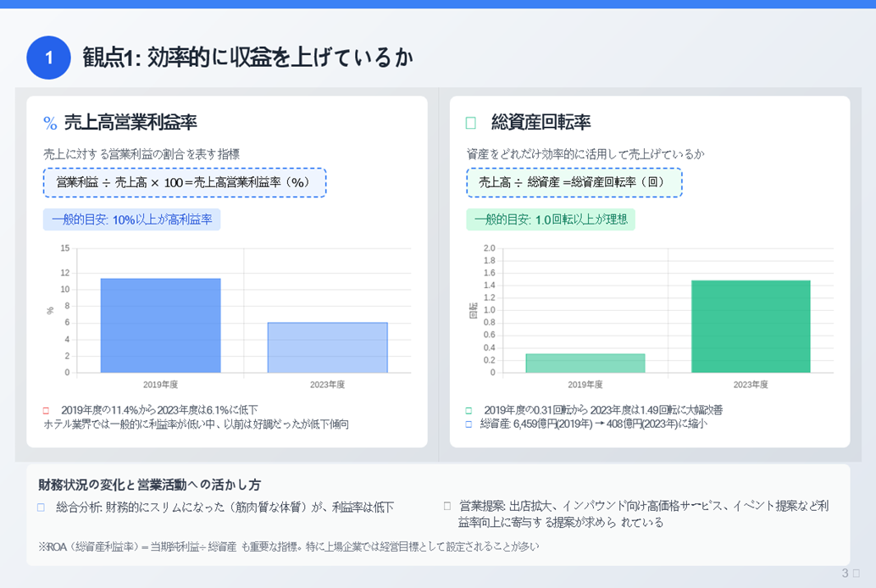
Task: Click the formula box 営業利益 ÷ 売上高 × 100
Action: click(x=185, y=183)
